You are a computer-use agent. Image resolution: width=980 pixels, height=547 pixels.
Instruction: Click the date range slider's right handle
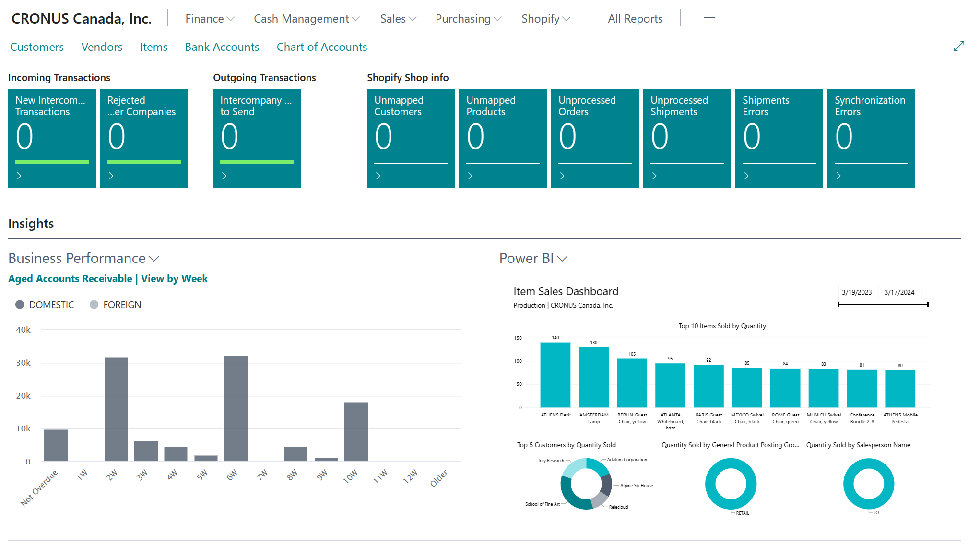928,304
